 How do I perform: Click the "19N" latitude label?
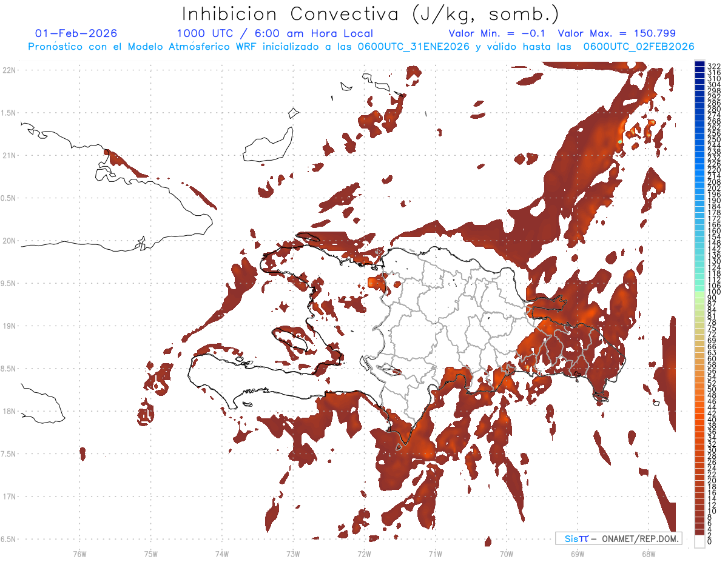coord(9,326)
